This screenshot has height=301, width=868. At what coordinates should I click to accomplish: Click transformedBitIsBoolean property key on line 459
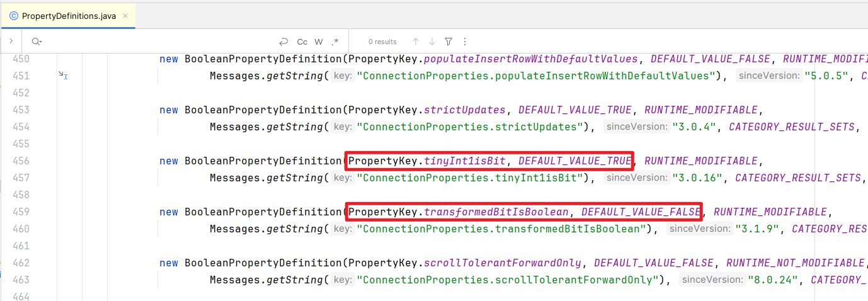pyautogui.click(x=496, y=212)
